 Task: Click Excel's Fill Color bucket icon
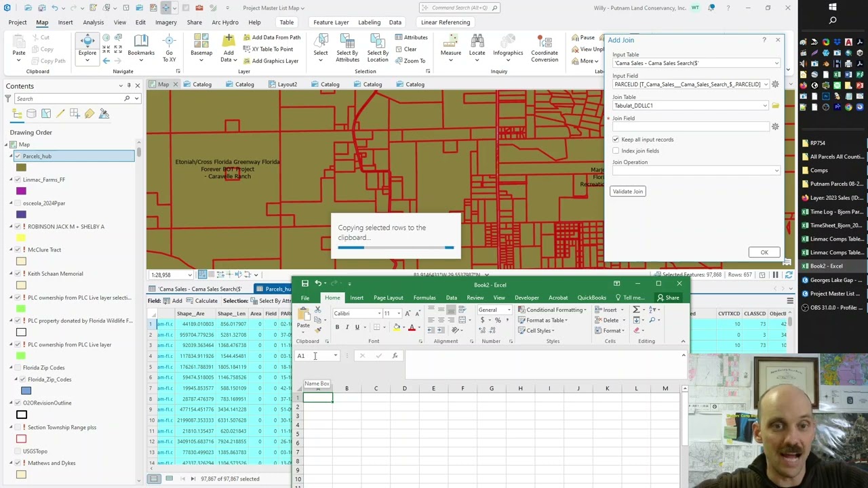point(397,327)
